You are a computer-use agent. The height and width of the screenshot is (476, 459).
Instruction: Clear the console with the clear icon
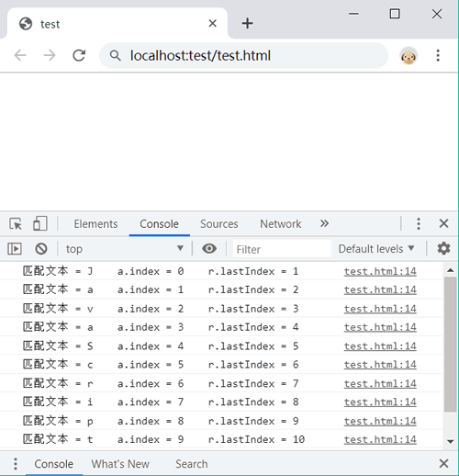click(x=41, y=249)
